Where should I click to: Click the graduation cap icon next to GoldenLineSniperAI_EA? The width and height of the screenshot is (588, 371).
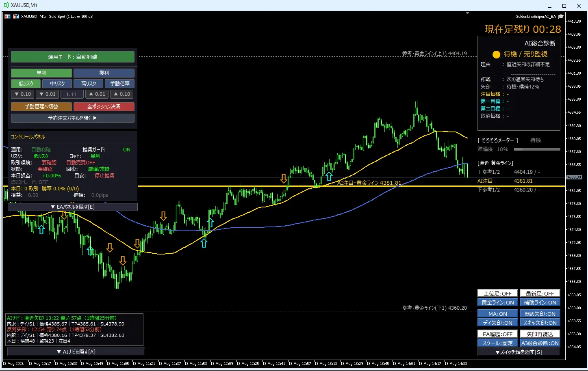(x=561, y=17)
